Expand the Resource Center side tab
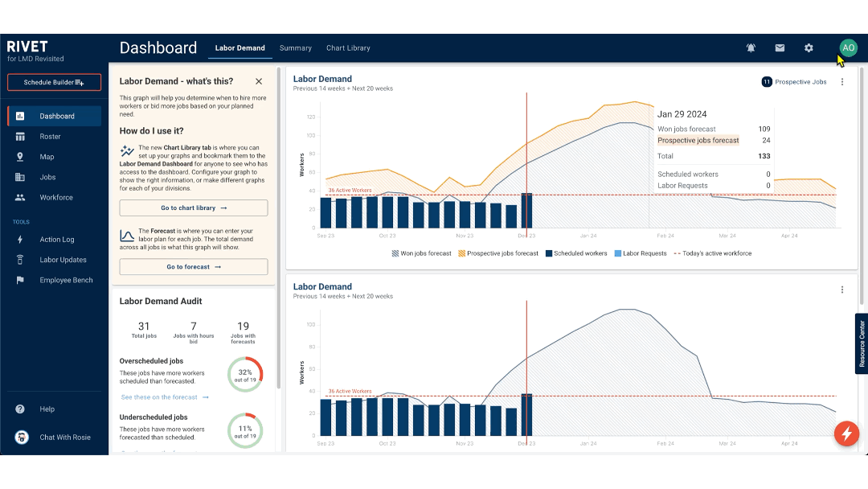868x489 pixels. click(861, 343)
